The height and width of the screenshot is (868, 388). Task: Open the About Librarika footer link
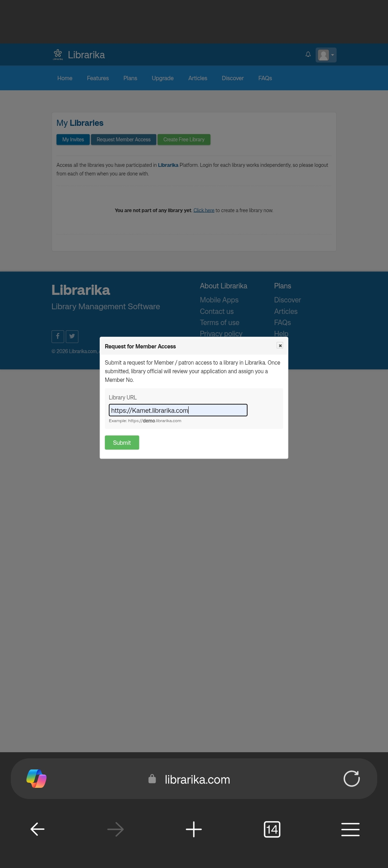tap(223, 286)
